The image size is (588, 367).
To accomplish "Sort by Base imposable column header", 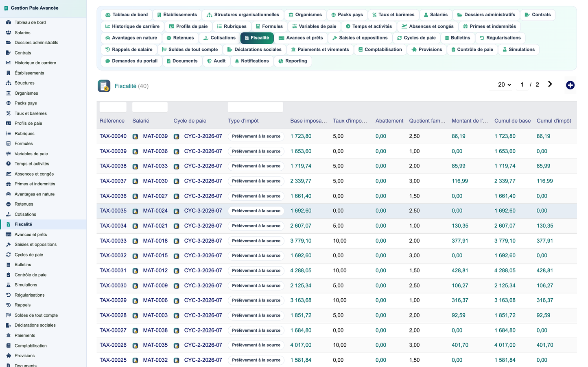I will coord(308,121).
